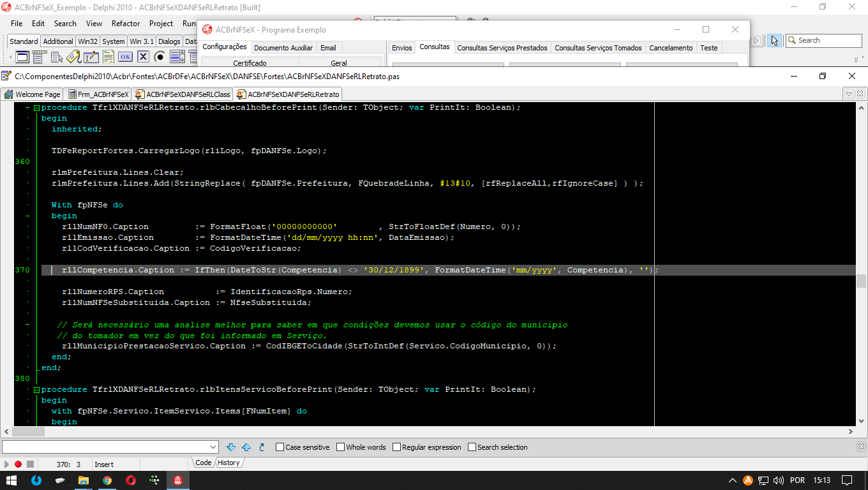868x490 pixels.
Task: Open the Frm_ACBrNFSeX editor tab
Action: pos(98,94)
